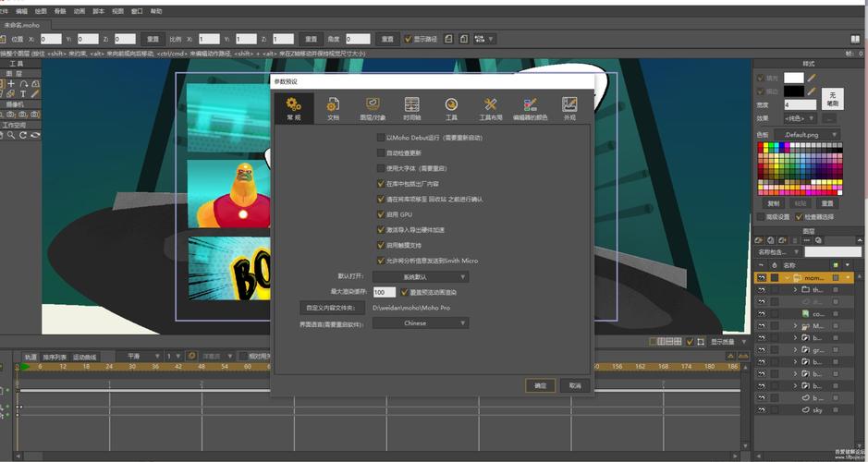Switch to the 文档 document preferences tab
The width and height of the screenshot is (868, 462).
334,108
